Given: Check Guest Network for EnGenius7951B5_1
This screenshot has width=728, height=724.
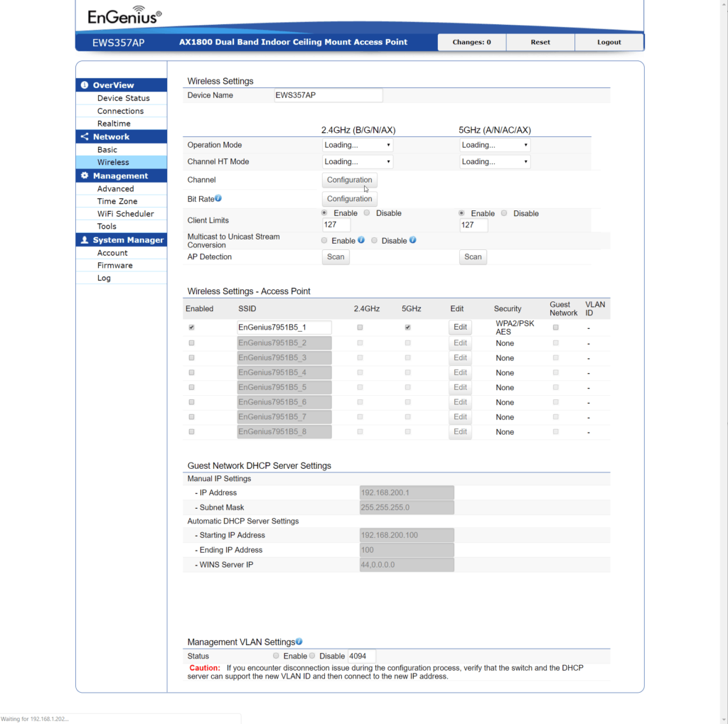Looking at the screenshot, I should (x=556, y=328).
